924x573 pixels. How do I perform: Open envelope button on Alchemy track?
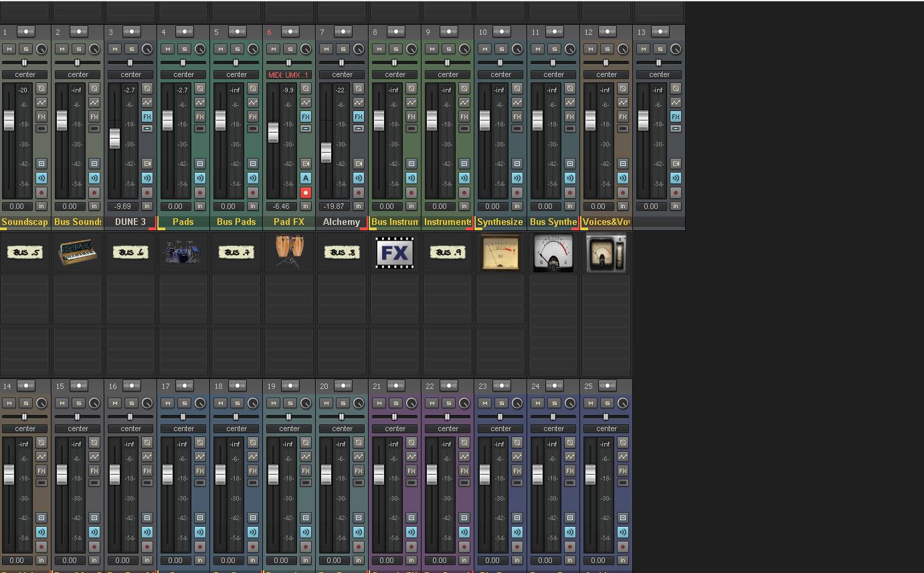pos(359,102)
